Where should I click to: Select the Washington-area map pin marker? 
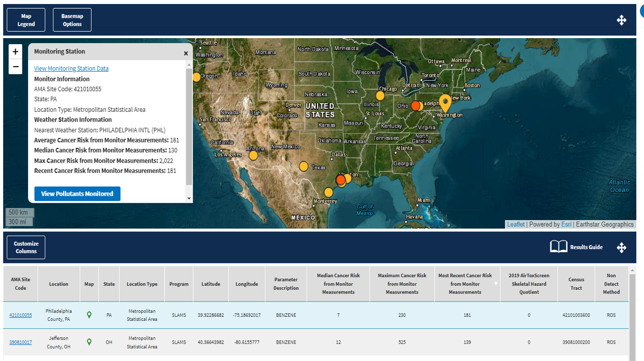pos(445,103)
